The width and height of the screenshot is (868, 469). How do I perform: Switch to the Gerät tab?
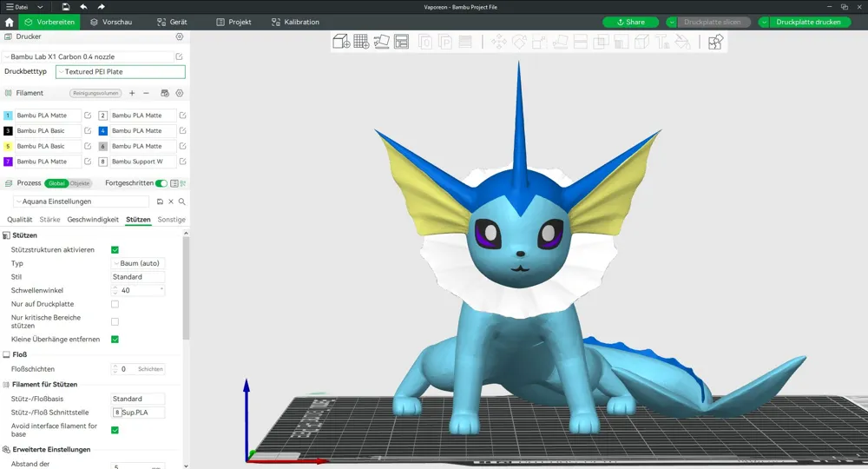click(x=172, y=23)
